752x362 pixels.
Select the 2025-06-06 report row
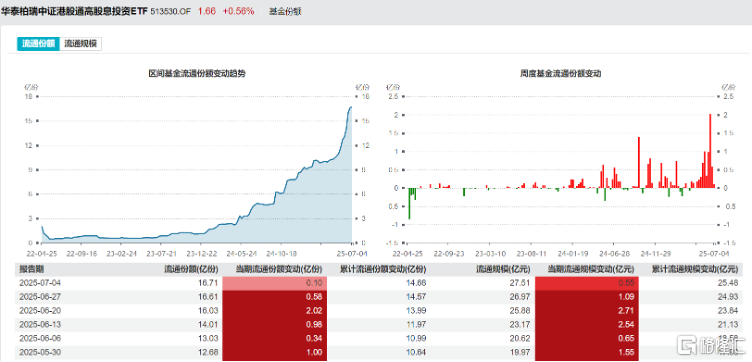click(x=379, y=339)
